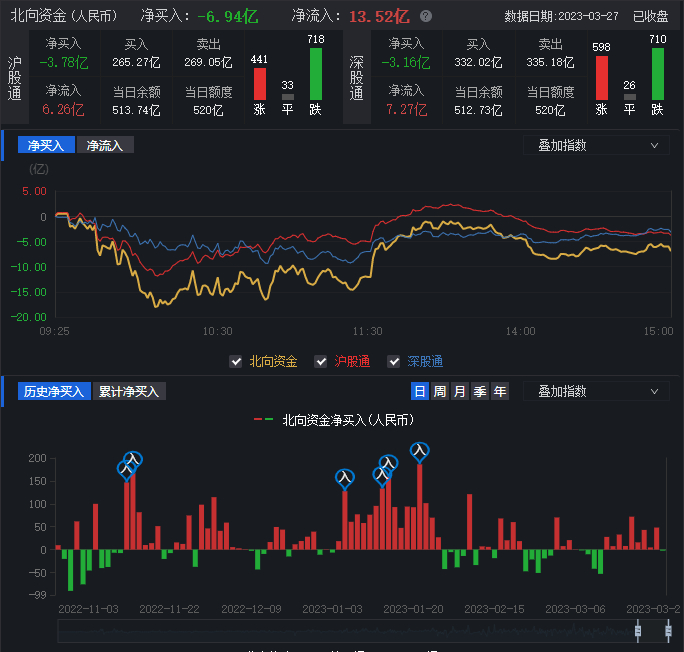This screenshot has height=652, width=684.
Task: Open the upper 叠加指数 dropdown
Action: (x=596, y=145)
